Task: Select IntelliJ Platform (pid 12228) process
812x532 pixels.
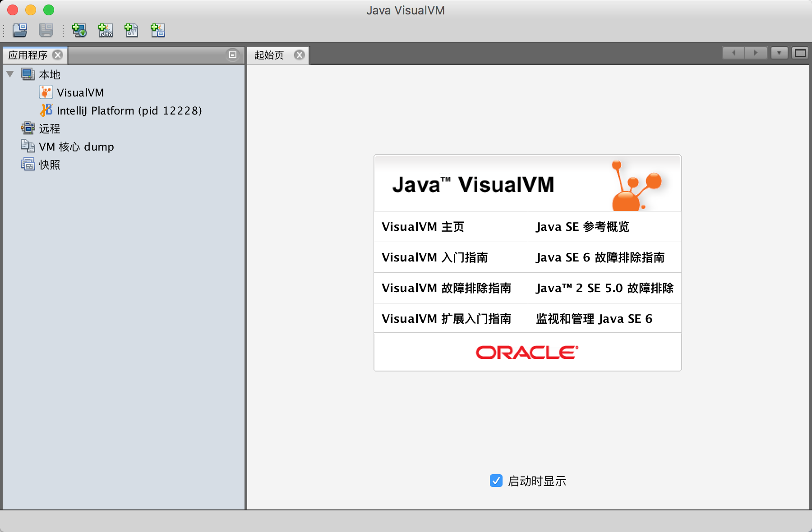Action: click(x=129, y=110)
